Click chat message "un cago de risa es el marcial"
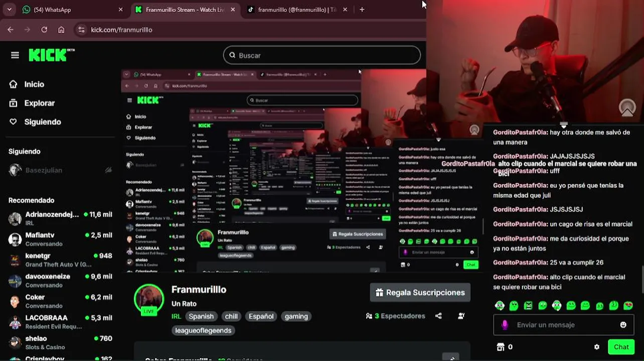This screenshot has width=644, height=361. coord(591,224)
